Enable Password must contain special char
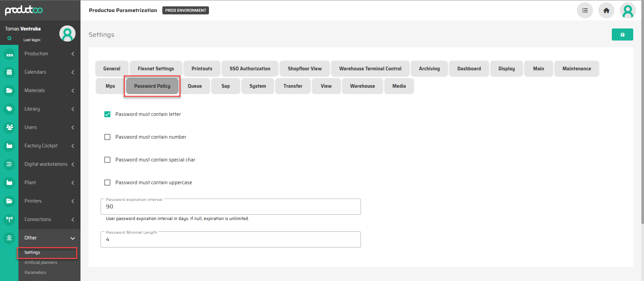The image size is (644, 281). [107, 160]
